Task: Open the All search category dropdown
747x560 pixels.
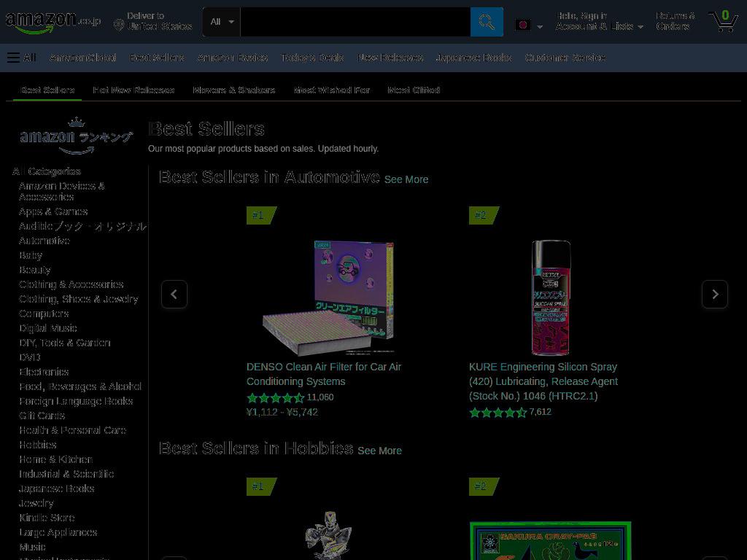Action: (222, 22)
